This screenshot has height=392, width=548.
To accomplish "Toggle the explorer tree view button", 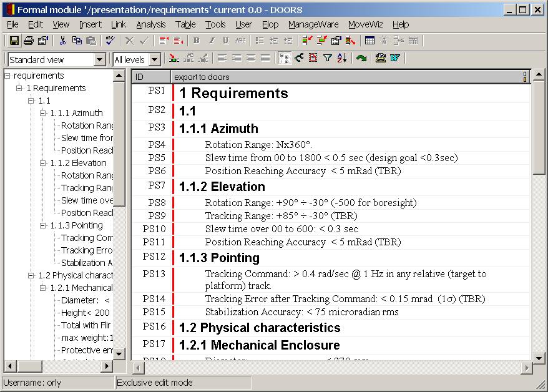I will coord(285,58).
